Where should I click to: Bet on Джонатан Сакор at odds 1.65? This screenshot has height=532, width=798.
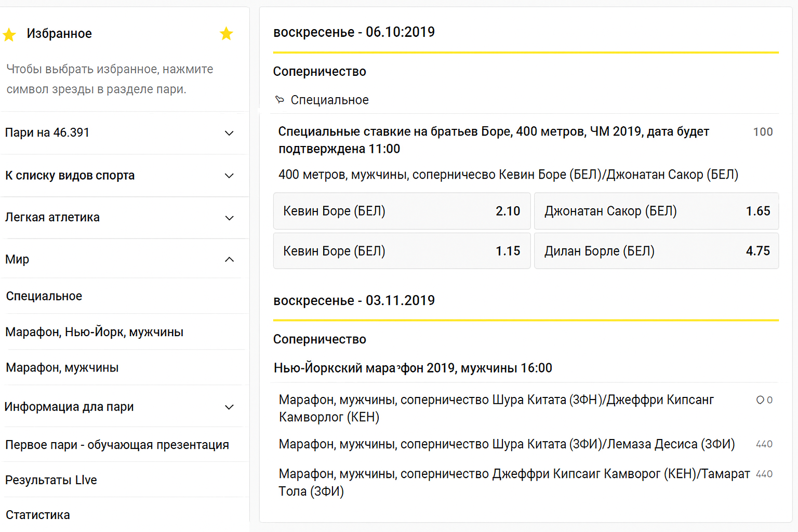[656, 211]
